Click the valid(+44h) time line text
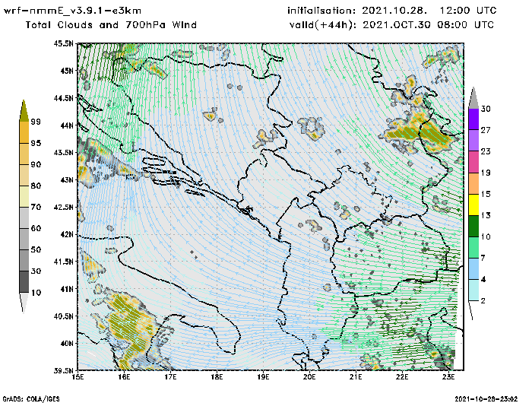This screenshot has width=532, height=403. (x=391, y=25)
